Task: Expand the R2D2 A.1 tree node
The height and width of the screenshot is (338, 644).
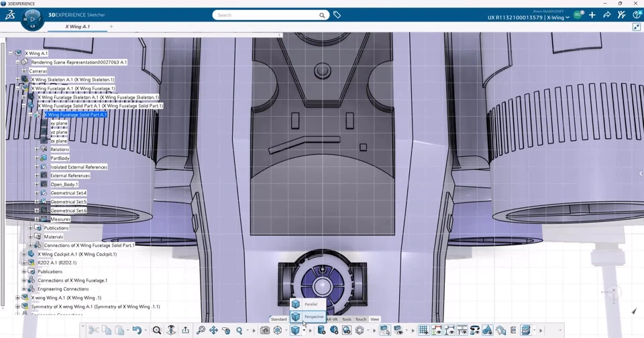Action: pyautogui.click(x=24, y=263)
